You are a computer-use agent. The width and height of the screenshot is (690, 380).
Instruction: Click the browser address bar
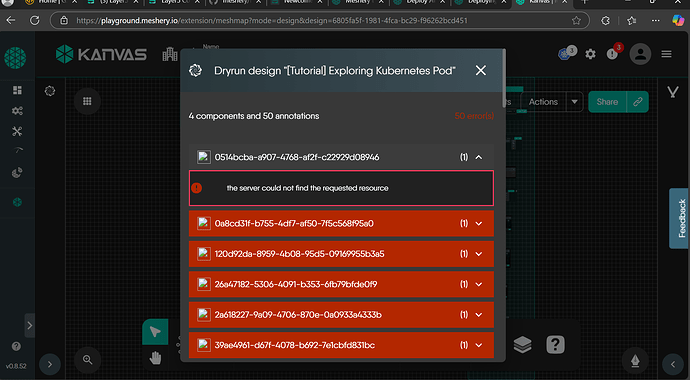(x=319, y=20)
